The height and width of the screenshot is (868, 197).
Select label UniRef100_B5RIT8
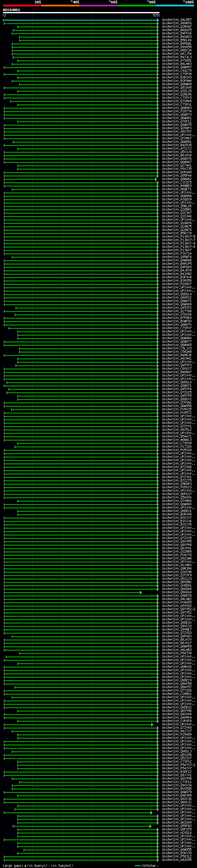point(176,233)
